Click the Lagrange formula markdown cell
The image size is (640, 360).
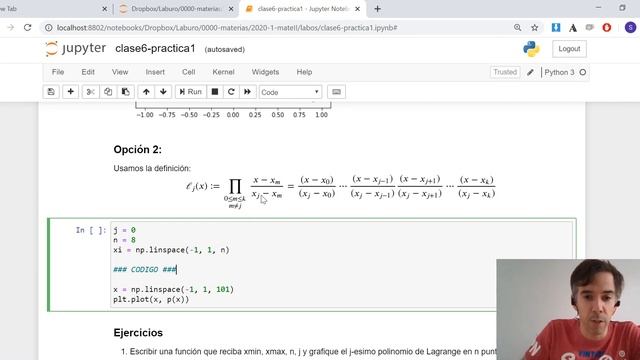pos(340,191)
